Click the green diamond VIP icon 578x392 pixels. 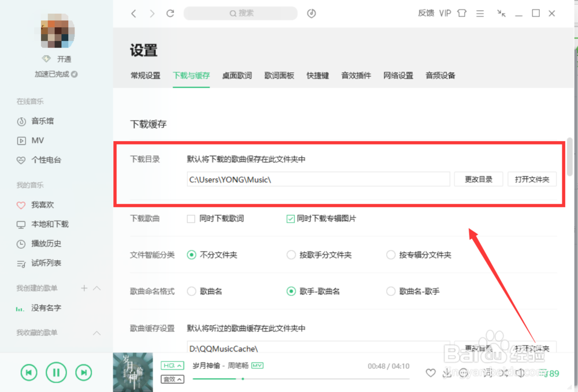coord(46,58)
